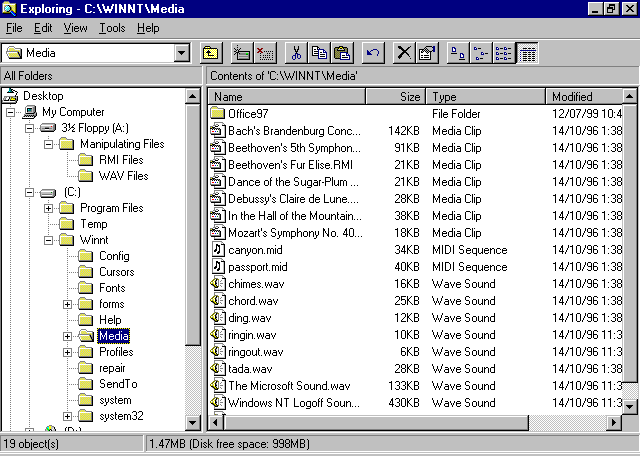The height and width of the screenshot is (456, 640).
Task: Click the Up One Level toolbar button
Action: point(211,53)
